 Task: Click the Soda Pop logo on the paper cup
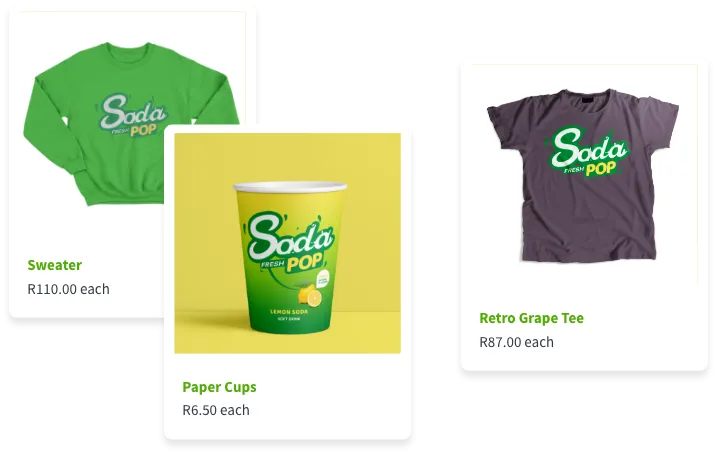click(x=289, y=243)
